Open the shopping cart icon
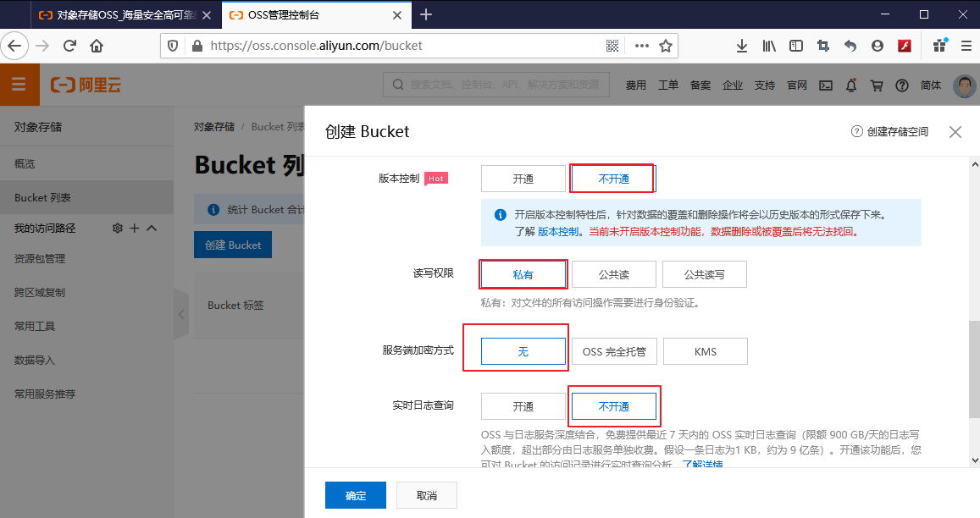This screenshot has width=980, height=518. [x=877, y=85]
